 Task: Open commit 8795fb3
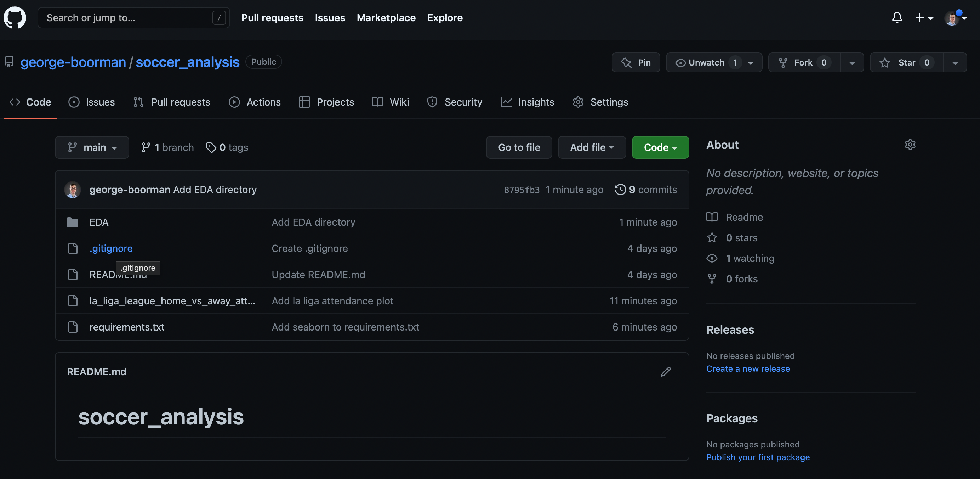[x=522, y=190]
